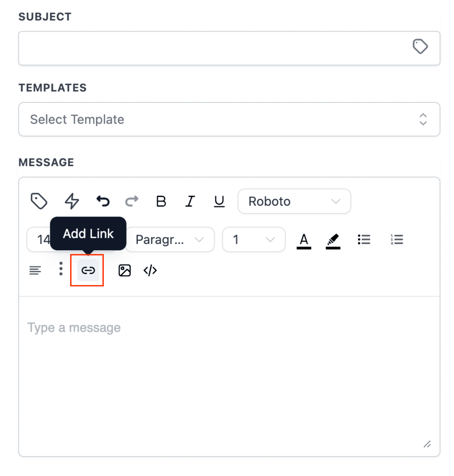Open the line height dropdown showing 1
The image size is (454, 476).
click(x=254, y=240)
